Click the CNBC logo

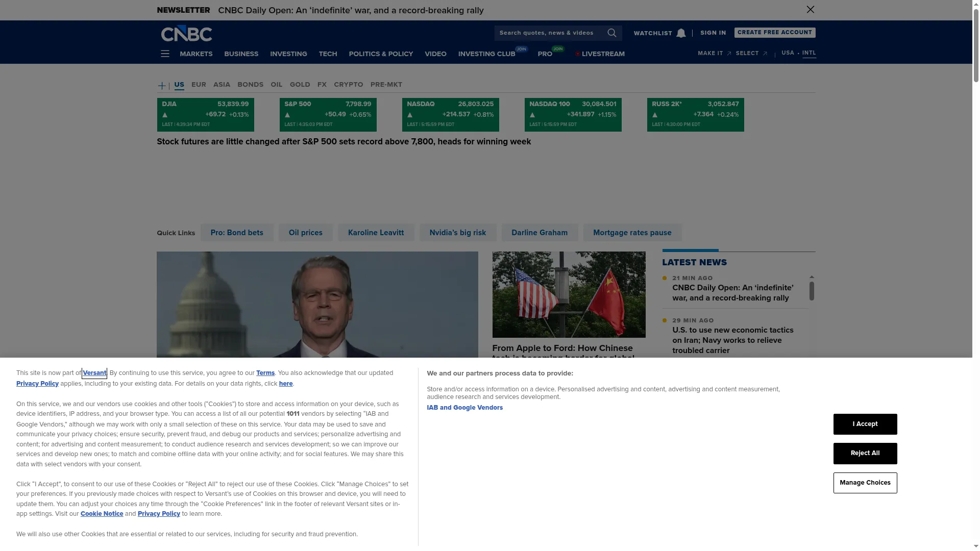coord(186,34)
